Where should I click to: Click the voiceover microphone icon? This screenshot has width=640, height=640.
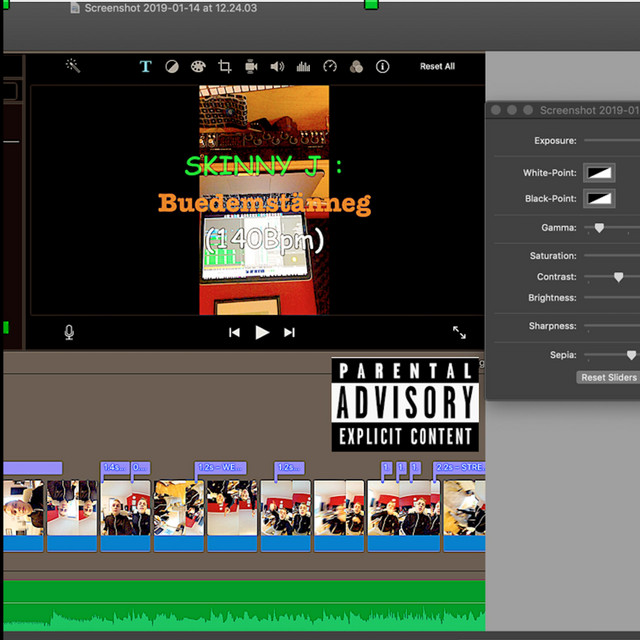69,333
